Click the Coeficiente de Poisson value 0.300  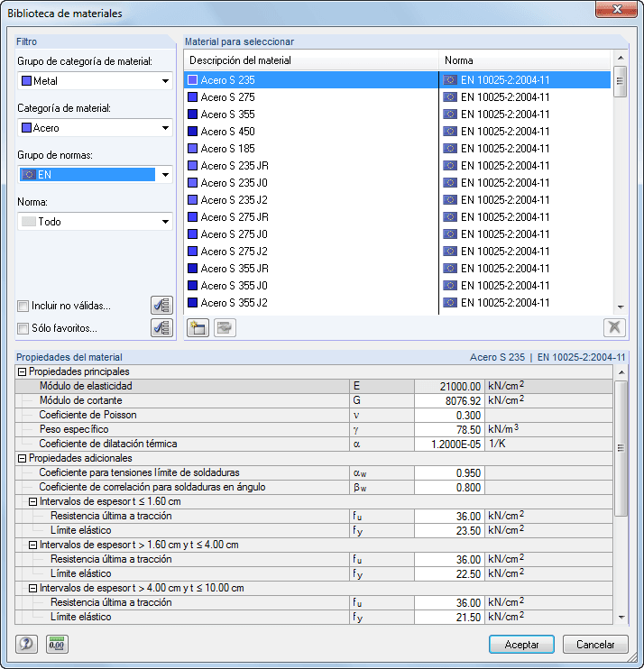pos(449,416)
